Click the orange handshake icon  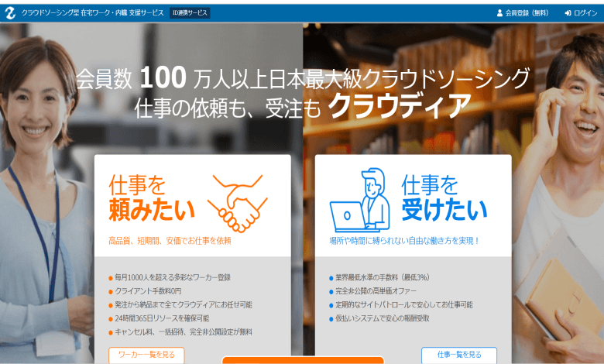coord(237,204)
